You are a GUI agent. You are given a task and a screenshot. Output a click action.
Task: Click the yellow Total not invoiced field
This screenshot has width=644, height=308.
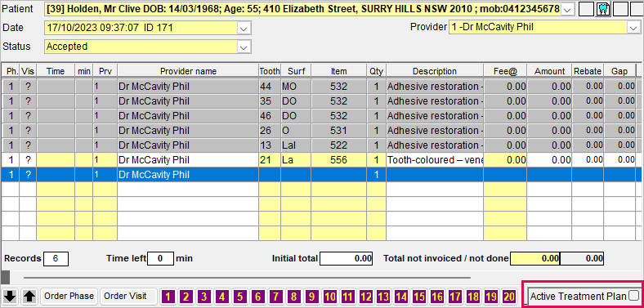point(535,259)
